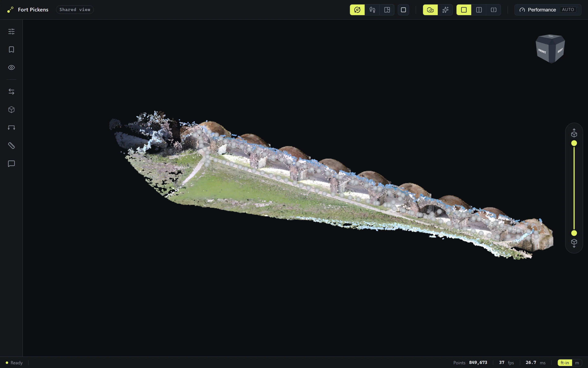This screenshot has width=588, height=368.
Task: Open the comments annotation panel
Action: click(x=11, y=164)
